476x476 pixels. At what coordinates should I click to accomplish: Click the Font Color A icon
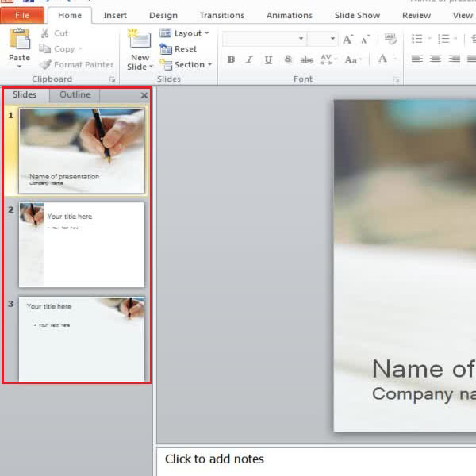[x=383, y=59]
